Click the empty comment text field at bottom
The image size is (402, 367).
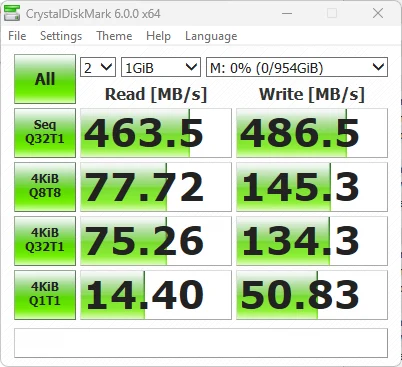coord(201,343)
